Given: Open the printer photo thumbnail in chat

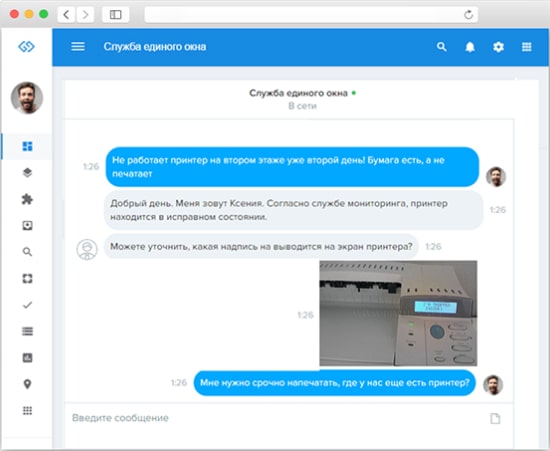Looking at the screenshot, I should point(398,313).
